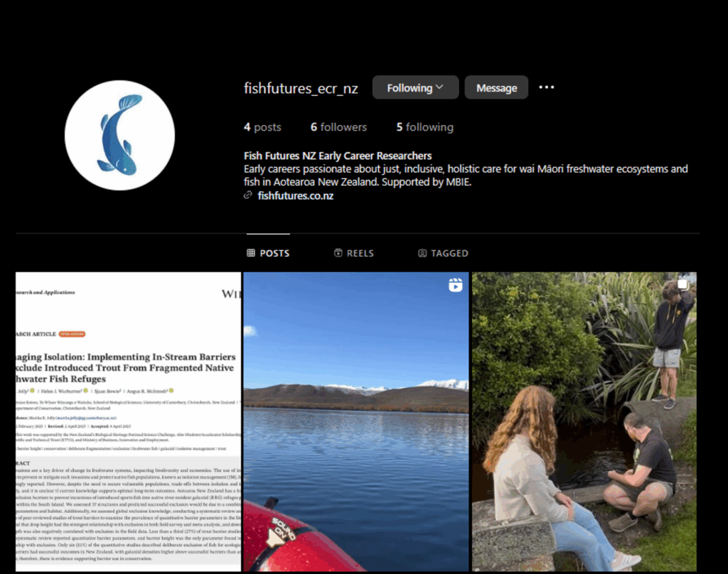Image resolution: width=728 pixels, height=574 pixels.
Task: Expand the Following dropdown button
Action: coord(415,87)
